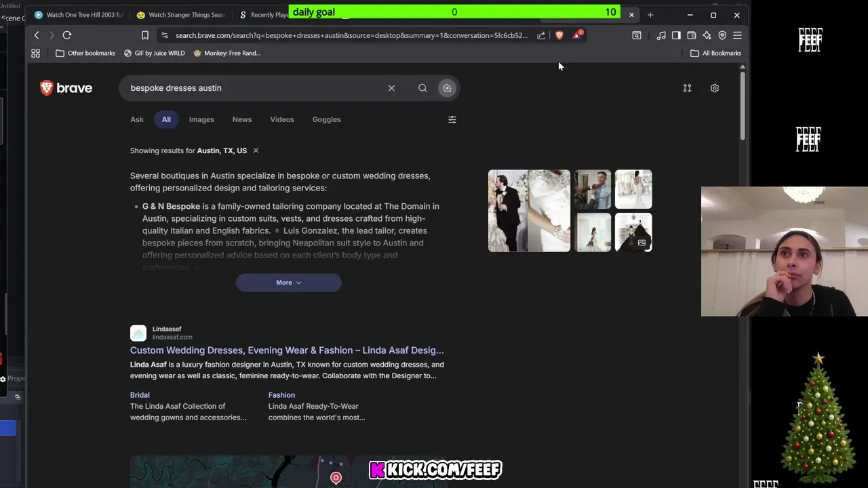Open the Goggles tab

[x=327, y=119]
